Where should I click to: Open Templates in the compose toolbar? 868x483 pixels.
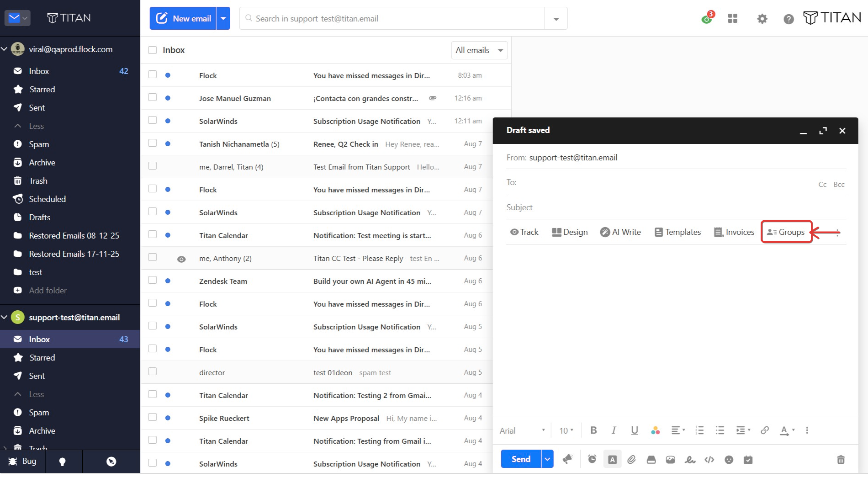677,232
